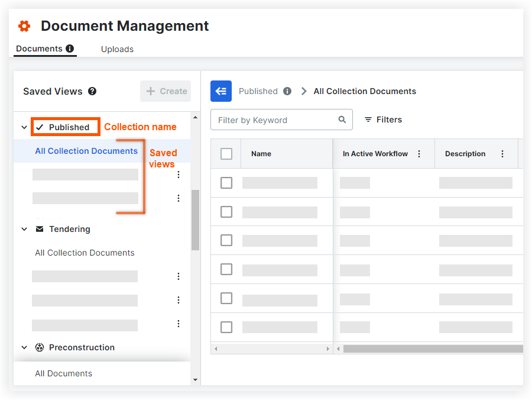Click the Preconstruction collection name
This screenshot has width=532, height=400.
(x=82, y=347)
